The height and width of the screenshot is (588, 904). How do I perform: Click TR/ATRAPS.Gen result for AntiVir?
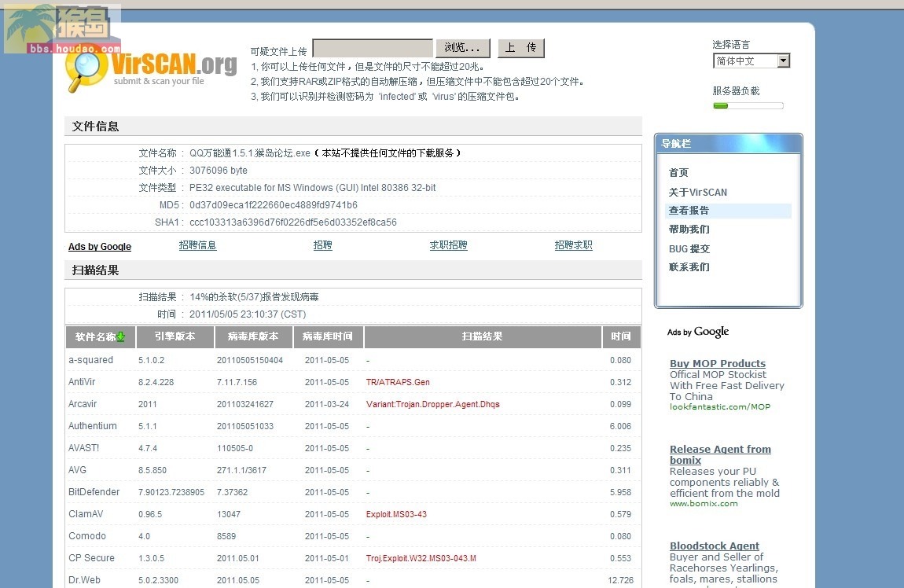(x=398, y=382)
